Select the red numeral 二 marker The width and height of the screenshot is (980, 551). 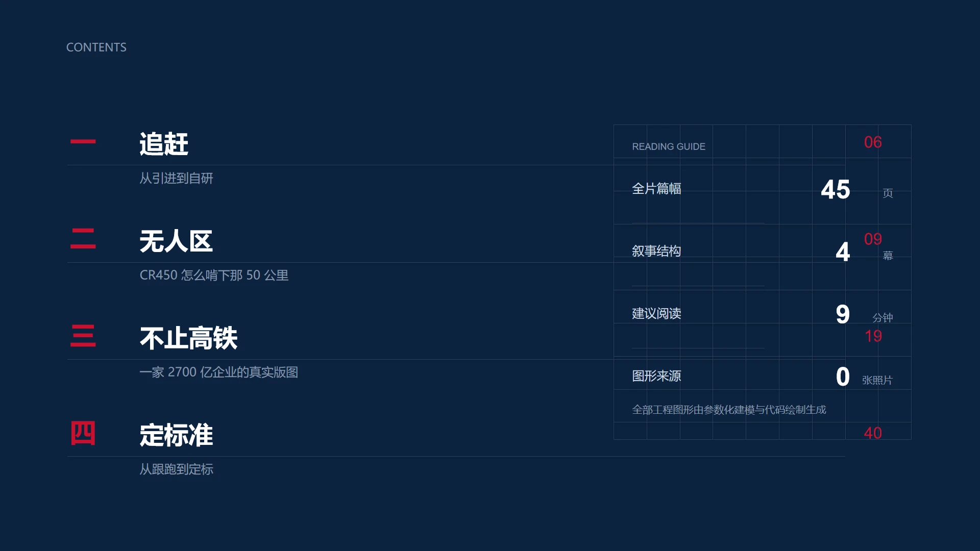pyautogui.click(x=83, y=239)
